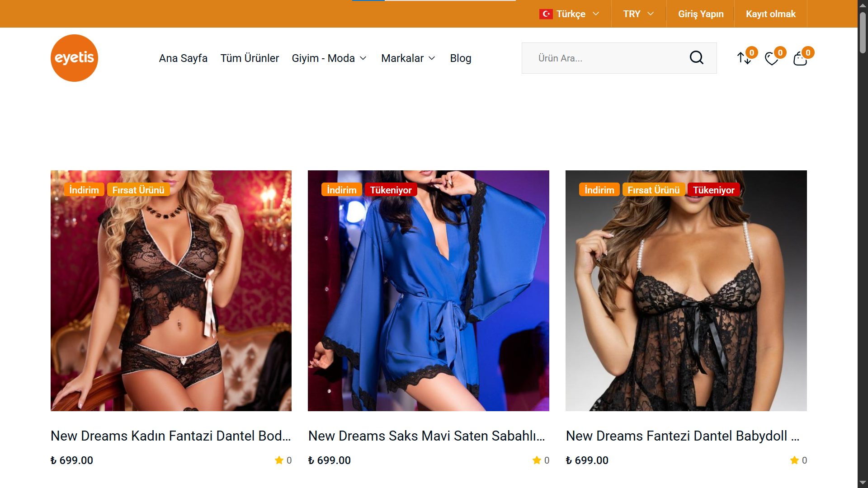Expand the Markalar menu
Screen dimensions: 868x488
point(408,58)
